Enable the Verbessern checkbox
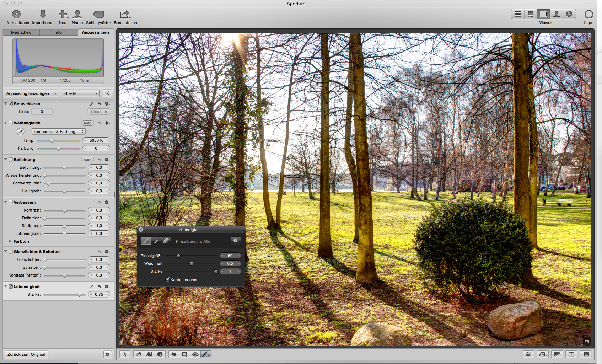 (11, 202)
